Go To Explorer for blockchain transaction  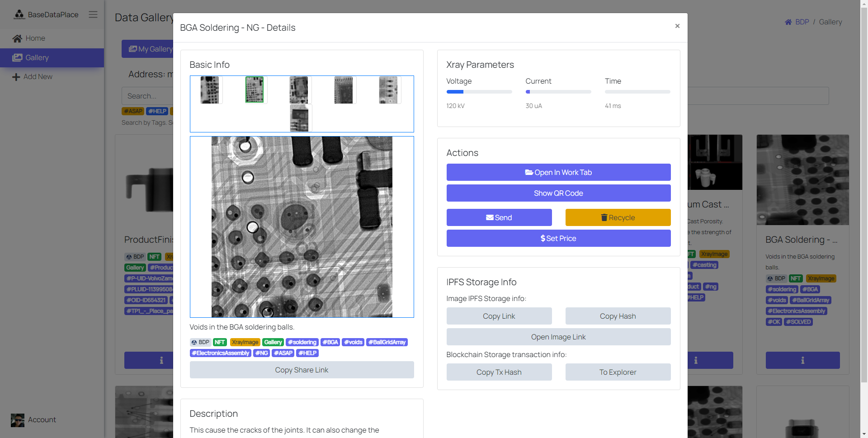pyautogui.click(x=618, y=372)
